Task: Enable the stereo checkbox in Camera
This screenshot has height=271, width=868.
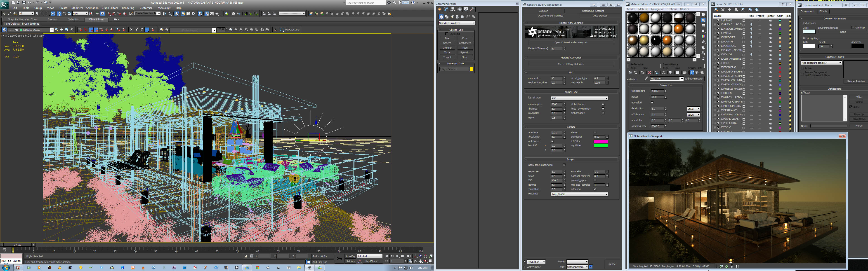Action: (x=595, y=133)
